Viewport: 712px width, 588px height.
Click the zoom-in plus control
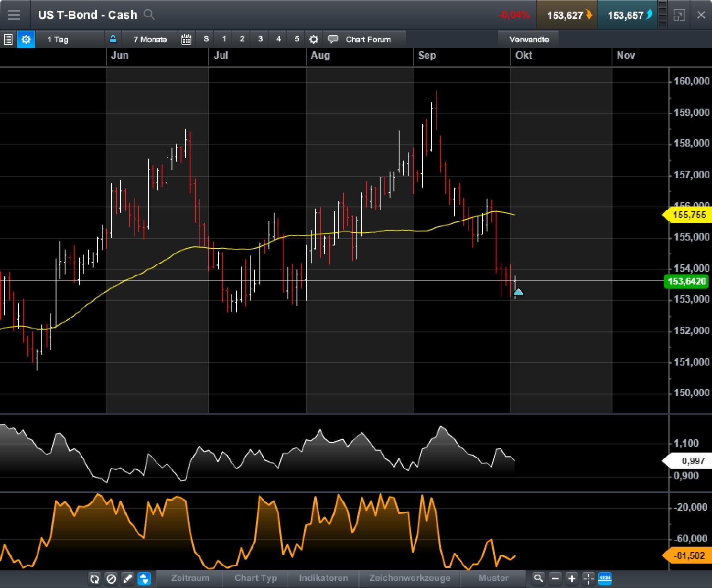571,579
